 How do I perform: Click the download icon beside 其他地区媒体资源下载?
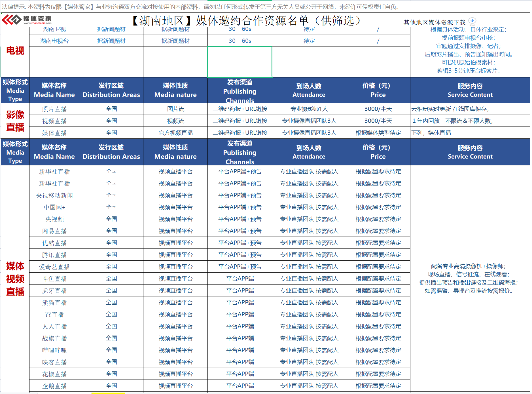[x=472, y=21]
